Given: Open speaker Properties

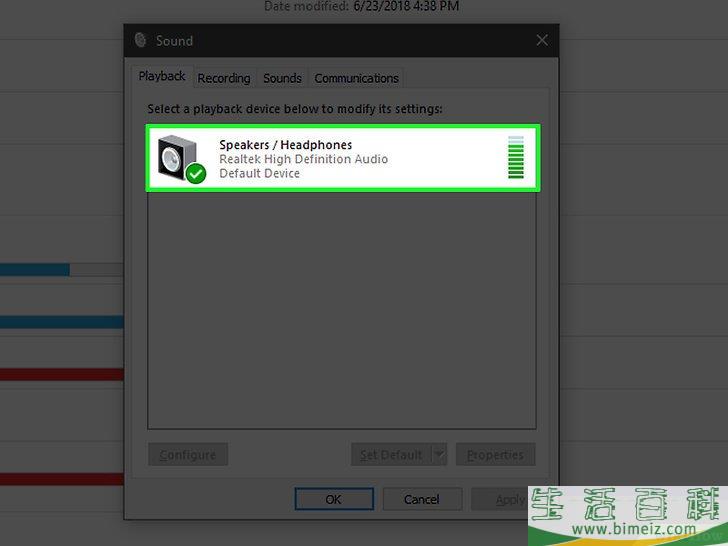Looking at the screenshot, I should click(x=495, y=455).
